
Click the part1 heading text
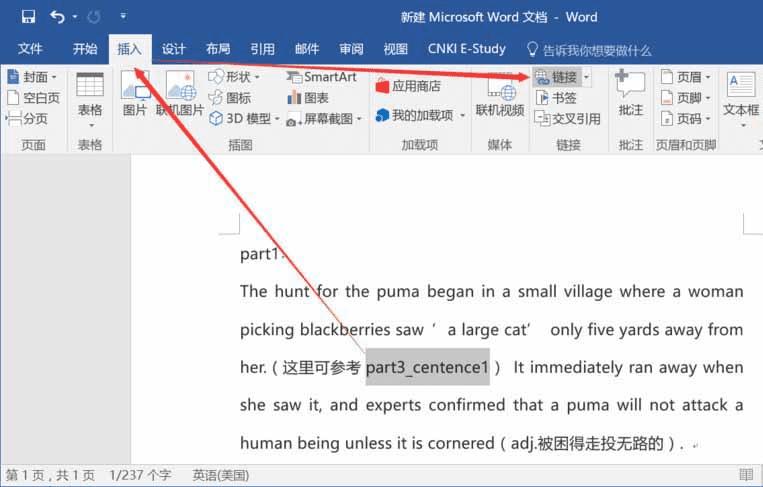click(260, 253)
